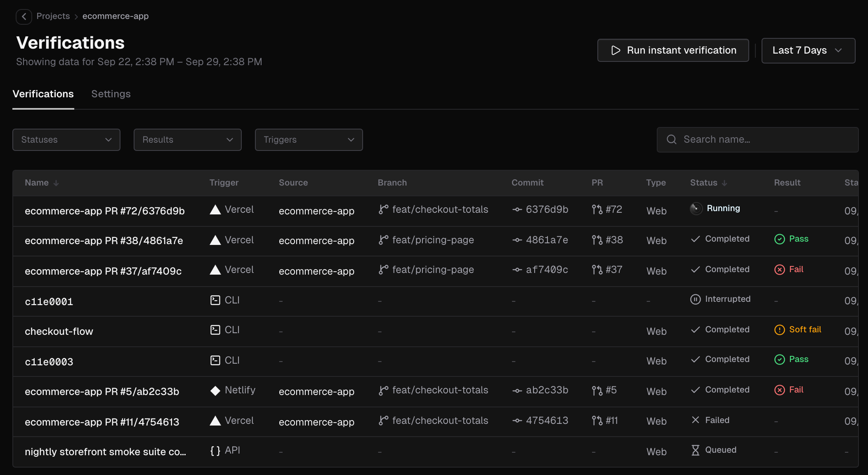Click the Queued status text
The height and width of the screenshot is (475, 868).
[x=721, y=450]
